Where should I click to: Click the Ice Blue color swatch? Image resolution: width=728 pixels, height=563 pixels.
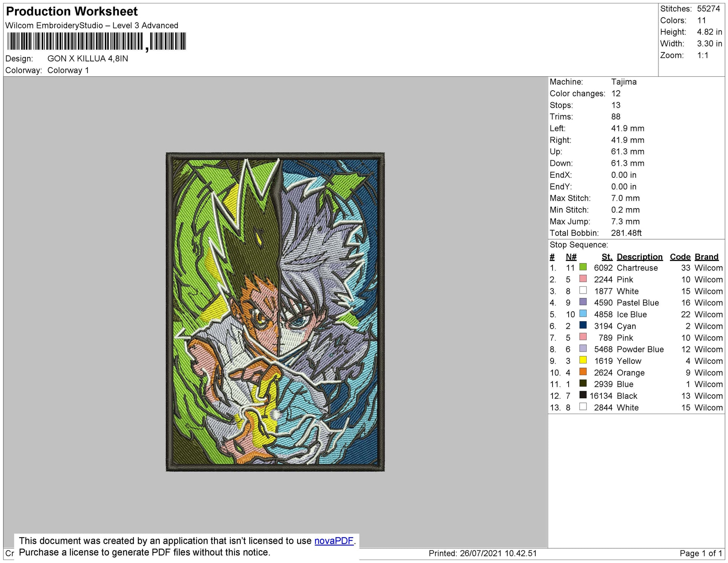point(582,313)
